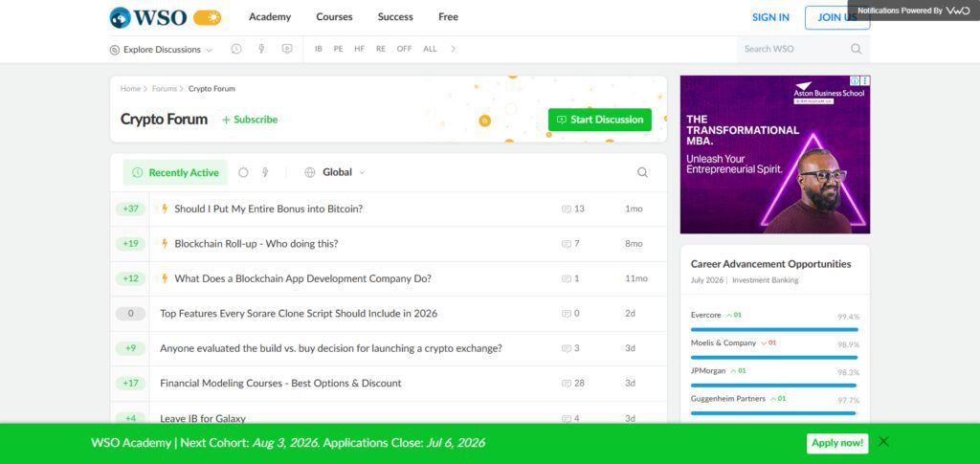Click the JPMorgan company link
The width and height of the screenshot is (980, 464).
point(708,370)
